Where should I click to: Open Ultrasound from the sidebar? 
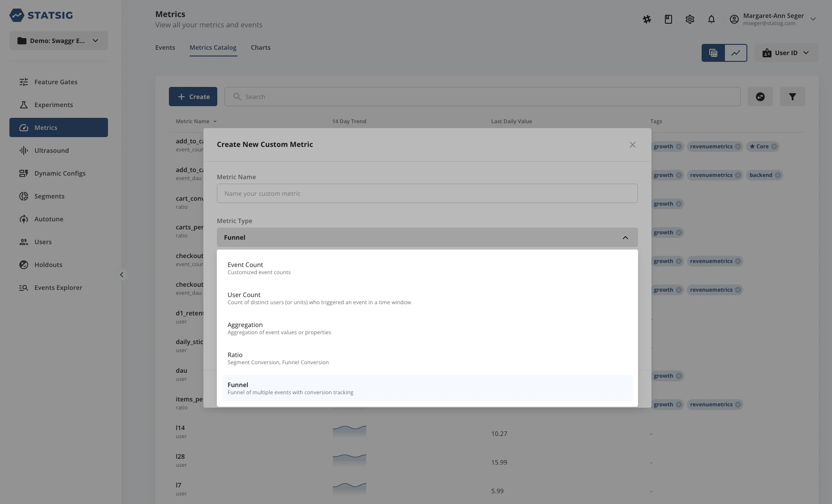point(51,151)
